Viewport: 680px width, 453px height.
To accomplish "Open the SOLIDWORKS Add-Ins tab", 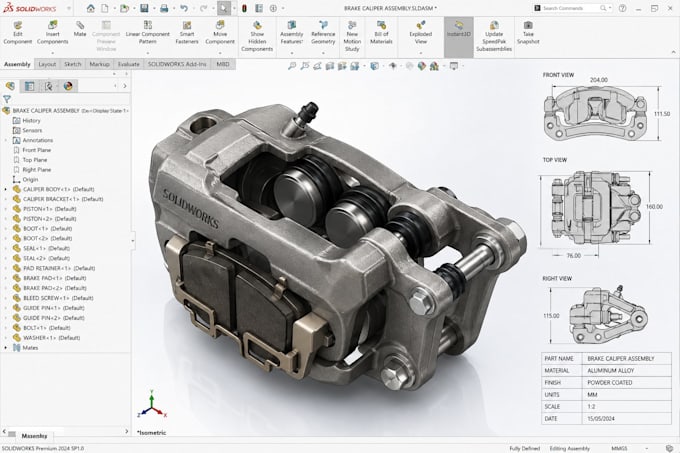I will (x=177, y=64).
